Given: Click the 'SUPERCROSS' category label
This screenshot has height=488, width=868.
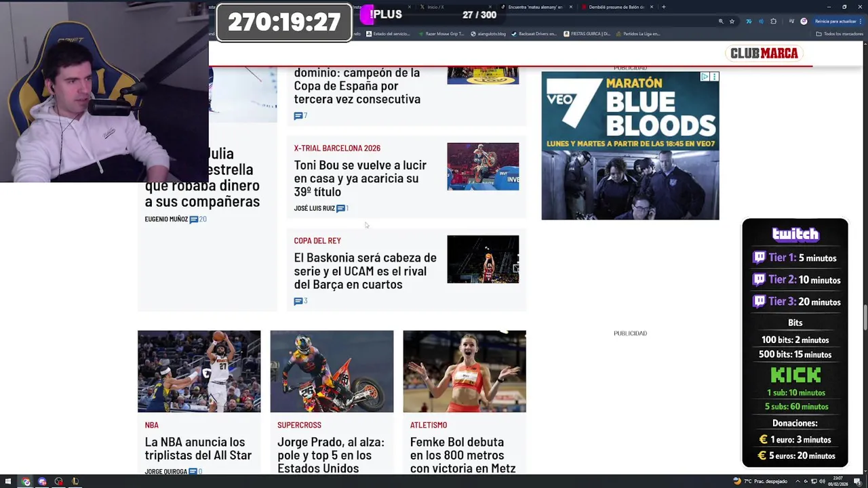Looking at the screenshot, I should point(299,425).
